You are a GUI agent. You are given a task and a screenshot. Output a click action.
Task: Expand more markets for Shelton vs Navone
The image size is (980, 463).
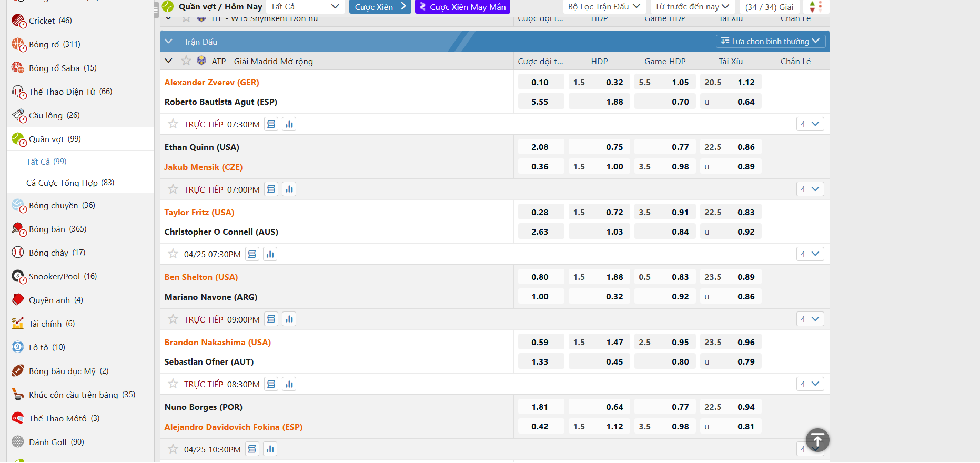[810, 319]
